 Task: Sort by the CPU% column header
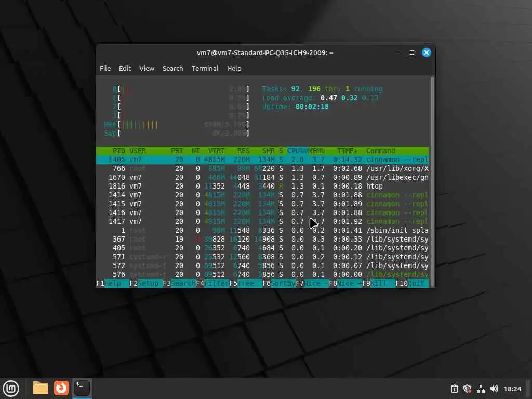click(x=297, y=151)
